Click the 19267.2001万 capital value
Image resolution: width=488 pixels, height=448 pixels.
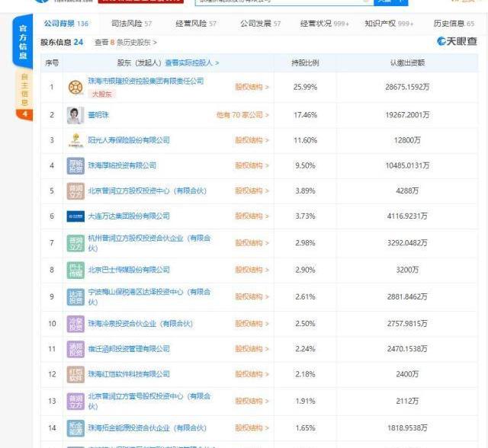click(x=407, y=115)
